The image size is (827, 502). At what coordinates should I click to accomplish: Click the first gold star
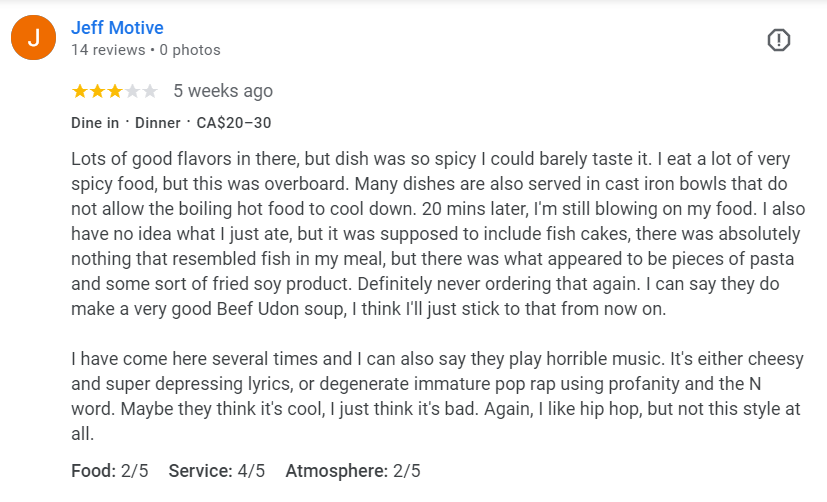pos(80,91)
